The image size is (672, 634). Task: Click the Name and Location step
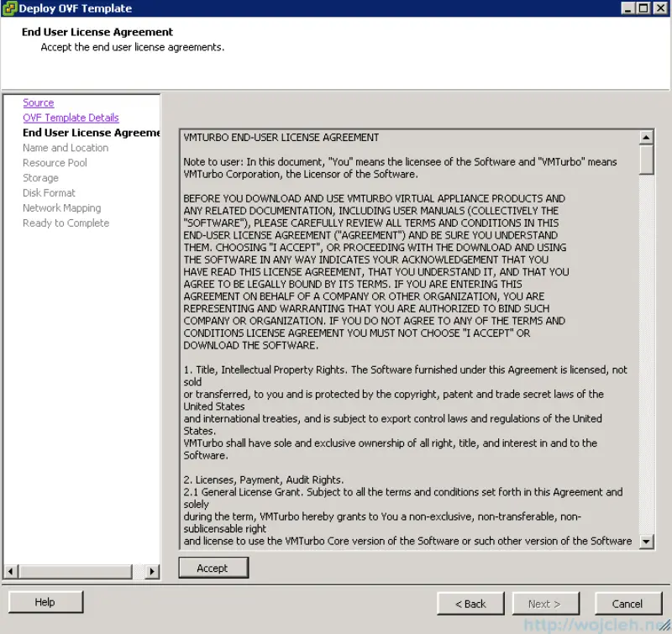[65, 148]
